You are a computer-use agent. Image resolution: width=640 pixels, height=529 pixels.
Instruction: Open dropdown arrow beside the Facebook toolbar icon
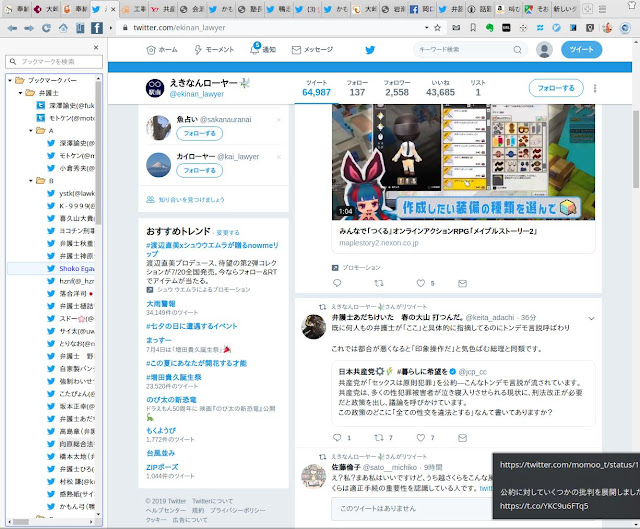110,28
